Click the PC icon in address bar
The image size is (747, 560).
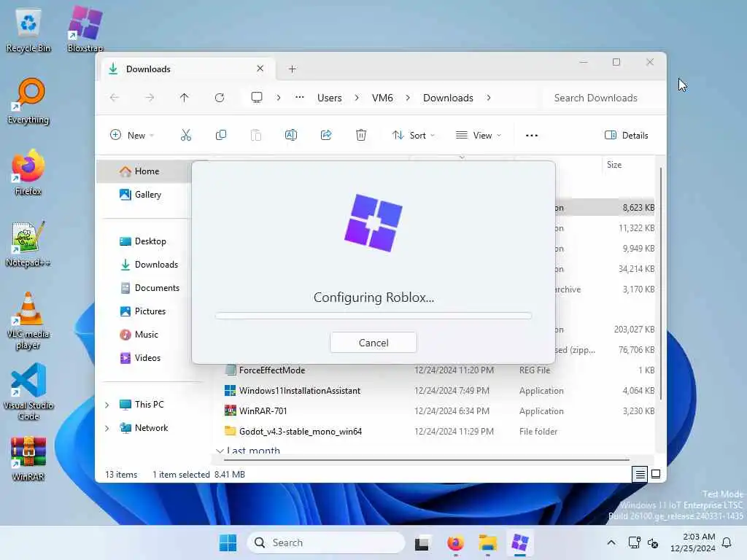pos(257,98)
